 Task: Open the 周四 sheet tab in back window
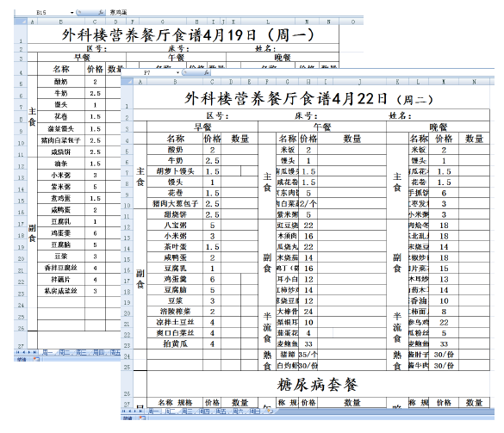tap(98, 352)
